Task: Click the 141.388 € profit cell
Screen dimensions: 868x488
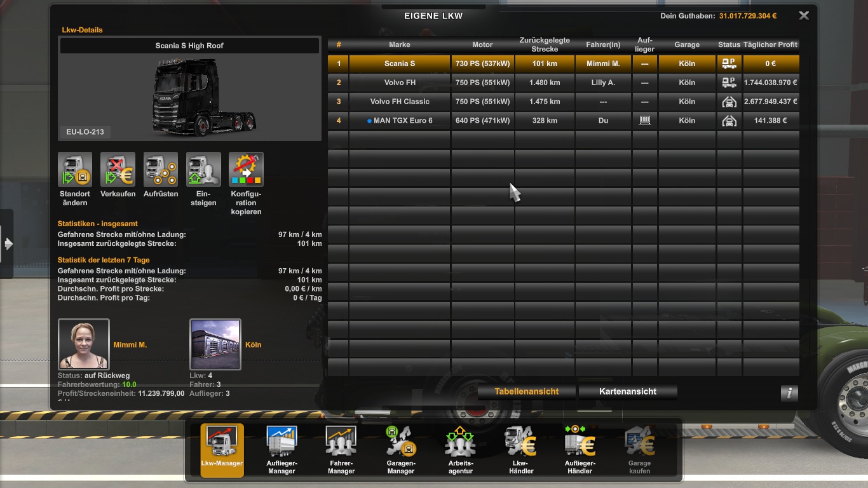Action: 771,121
